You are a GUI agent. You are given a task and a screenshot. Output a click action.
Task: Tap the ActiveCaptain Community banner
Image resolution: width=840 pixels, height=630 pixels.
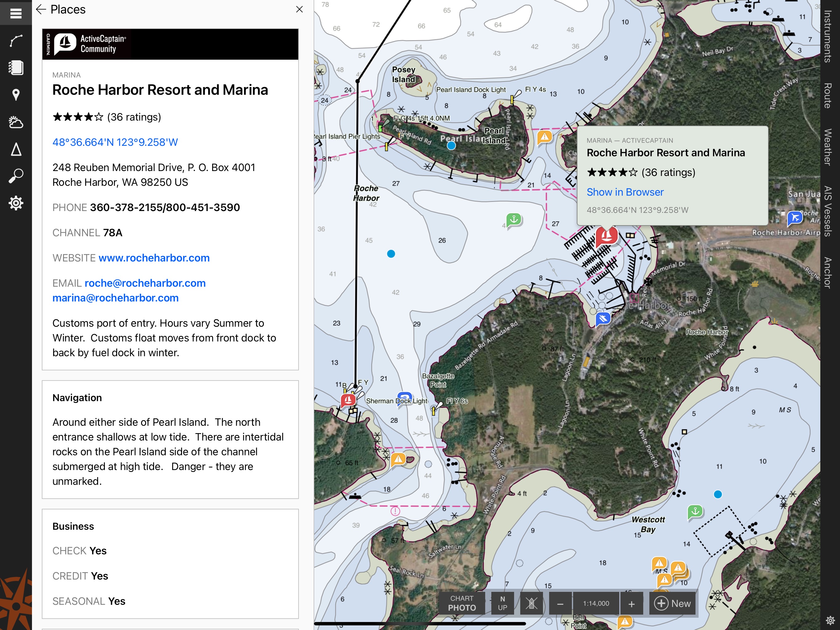[x=170, y=44]
